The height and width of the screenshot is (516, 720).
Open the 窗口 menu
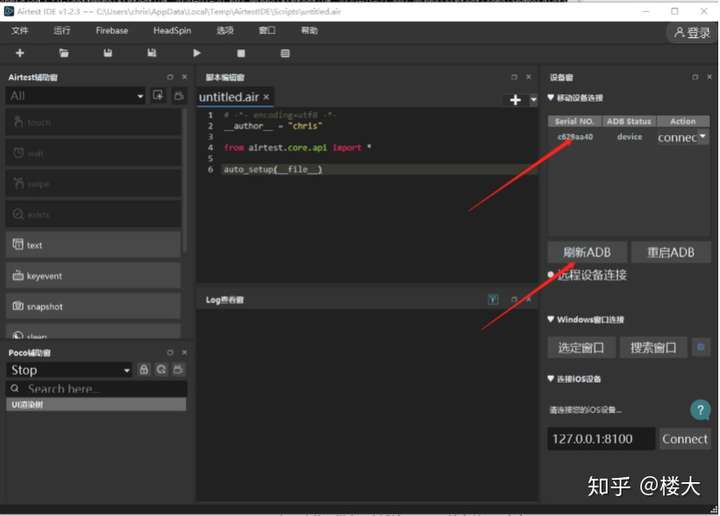pos(267,30)
